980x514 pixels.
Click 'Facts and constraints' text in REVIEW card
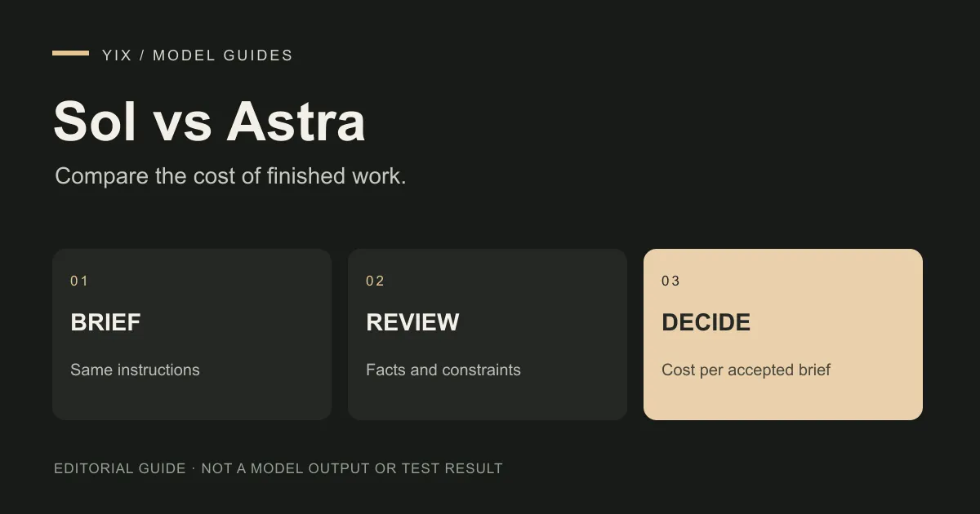point(443,370)
